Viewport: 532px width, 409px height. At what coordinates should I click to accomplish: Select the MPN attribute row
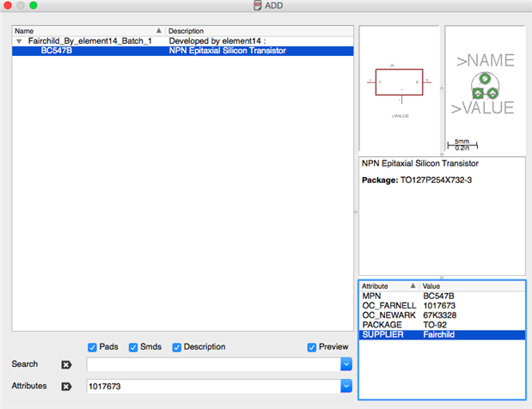point(442,296)
